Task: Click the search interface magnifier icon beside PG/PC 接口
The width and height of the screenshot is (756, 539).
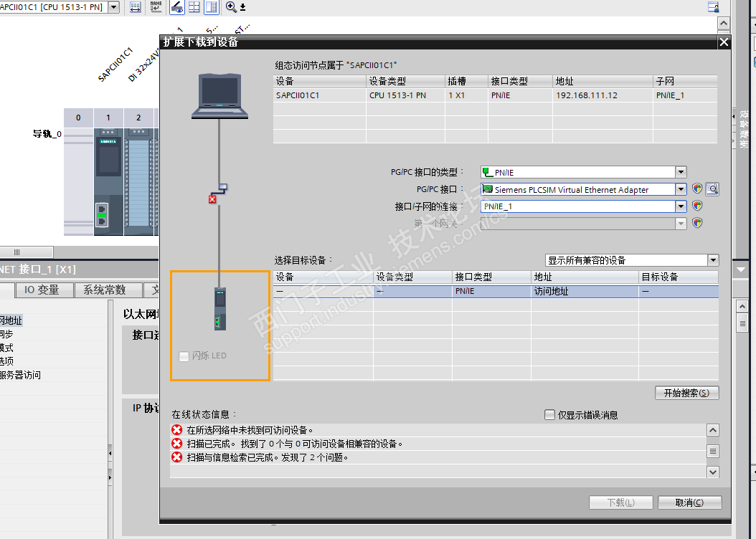Action: 712,189
